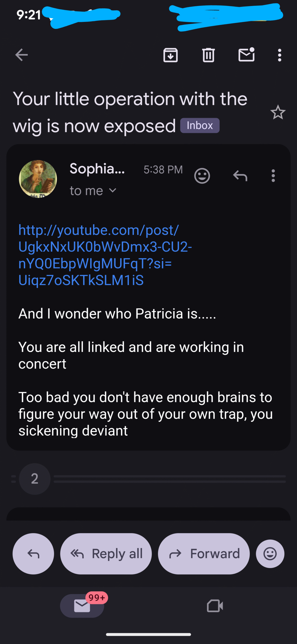Screen dimensions: 297x644
Task: Star this conversation
Action: point(278,112)
